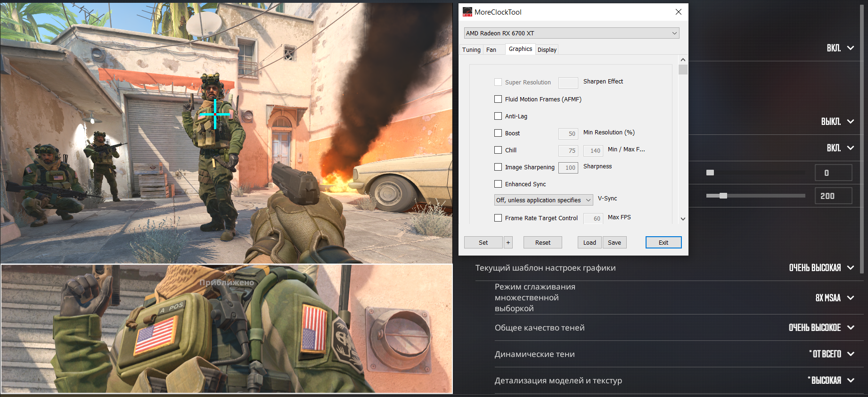This screenshot has width=868, height=397.
Task: Click the Boost Min Resolution field showing 50
Action: (568, 133)
